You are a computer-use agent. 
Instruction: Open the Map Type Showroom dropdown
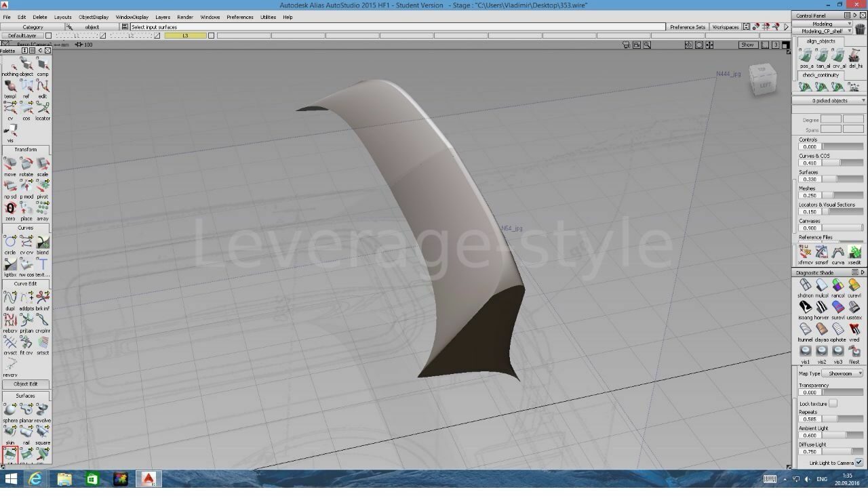click(843, 373)
